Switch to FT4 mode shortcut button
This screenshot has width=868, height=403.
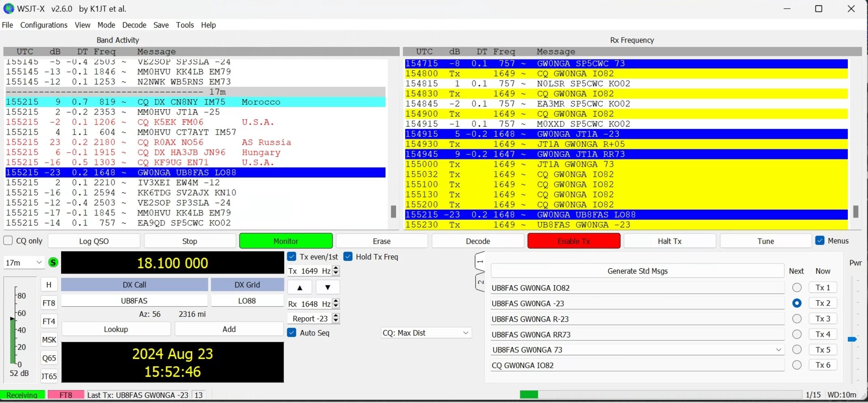click(x=49, y=321)
